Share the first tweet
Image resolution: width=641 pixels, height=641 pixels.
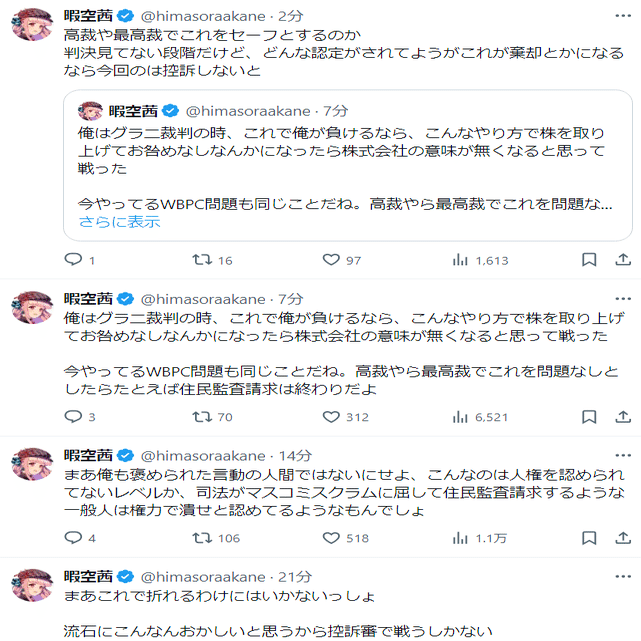pyautogui.click(x=619, y=260)
